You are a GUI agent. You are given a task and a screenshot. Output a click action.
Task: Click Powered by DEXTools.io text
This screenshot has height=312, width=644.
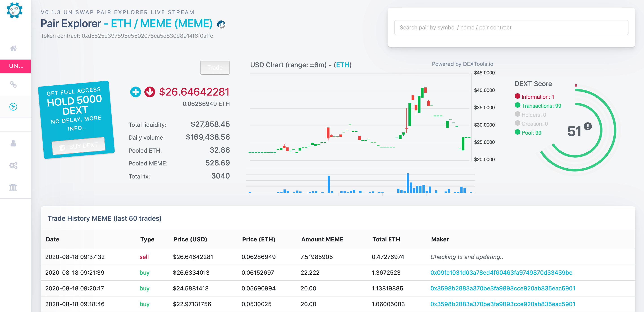click(x=462, y=64)
